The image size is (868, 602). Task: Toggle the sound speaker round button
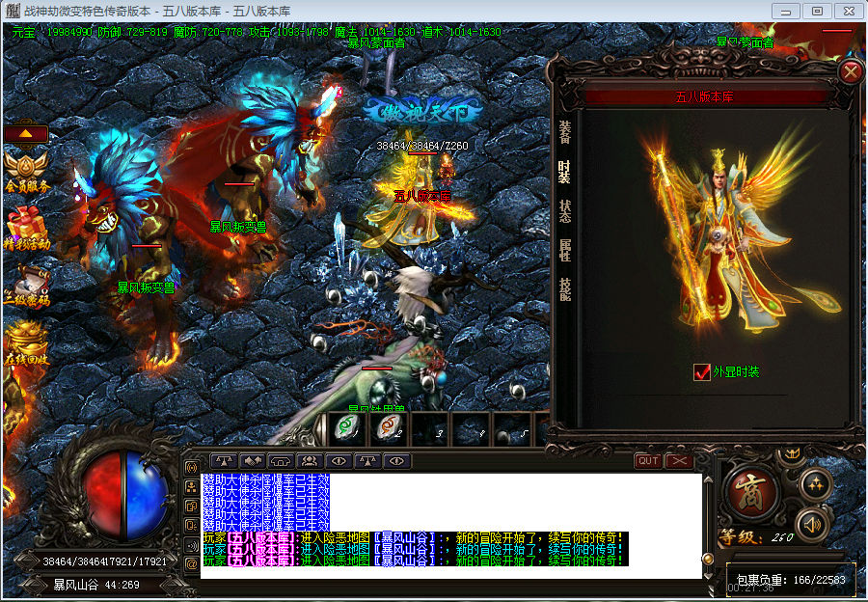[811, 525]
